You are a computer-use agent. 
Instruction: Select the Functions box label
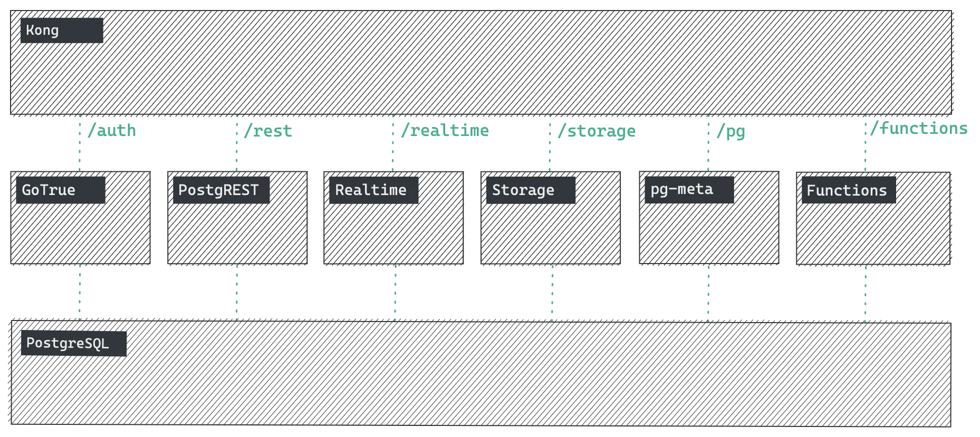pyautogui.click(x=849, y=190)
